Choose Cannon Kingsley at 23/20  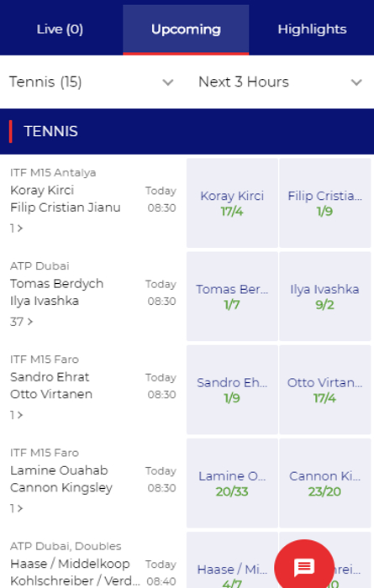coord(325,483)
